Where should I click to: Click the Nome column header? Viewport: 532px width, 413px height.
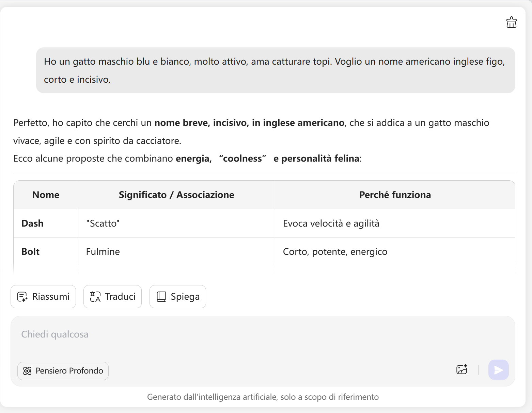[46, 195]
